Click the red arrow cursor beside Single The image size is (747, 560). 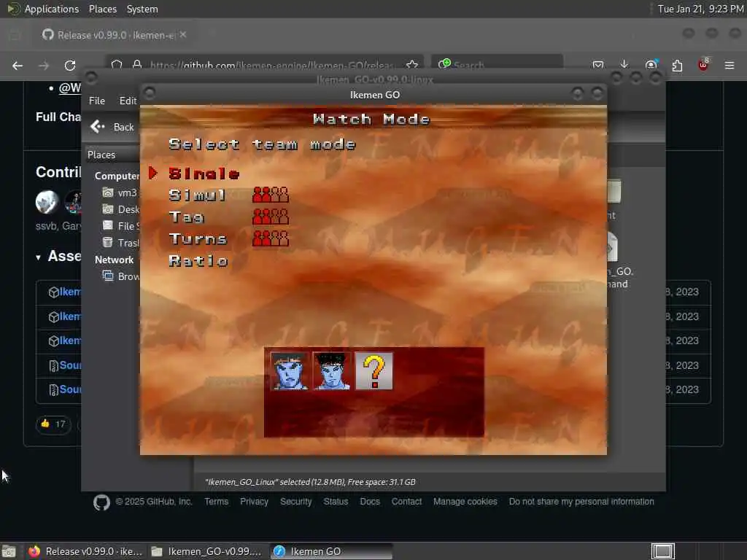pos(153,173)
